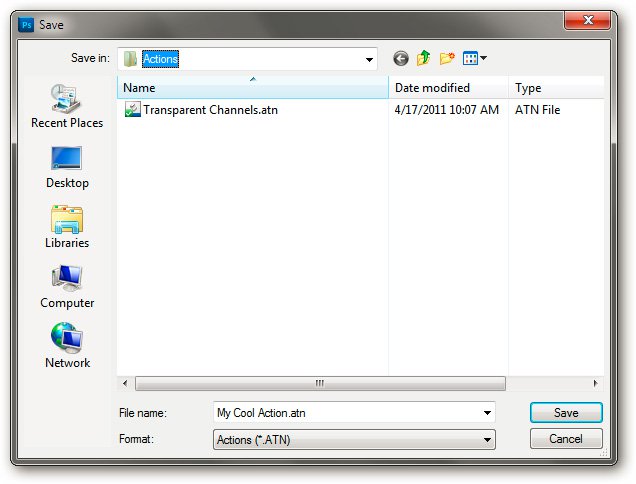Create a new folder

[446, 59]
